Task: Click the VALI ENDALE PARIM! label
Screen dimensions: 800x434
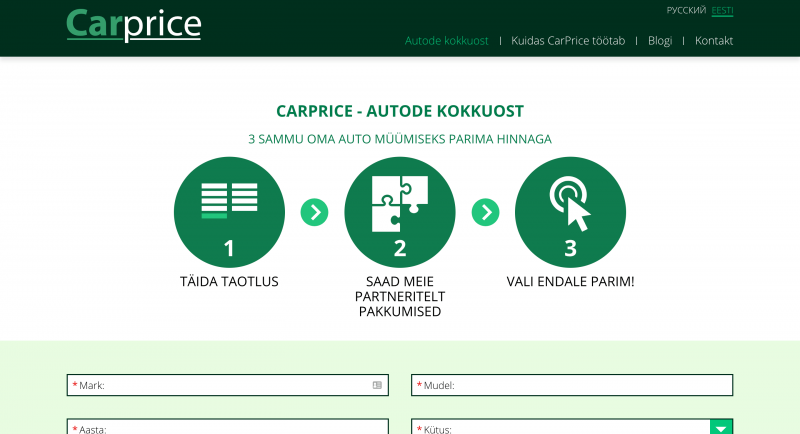Action: pos(570,282)
